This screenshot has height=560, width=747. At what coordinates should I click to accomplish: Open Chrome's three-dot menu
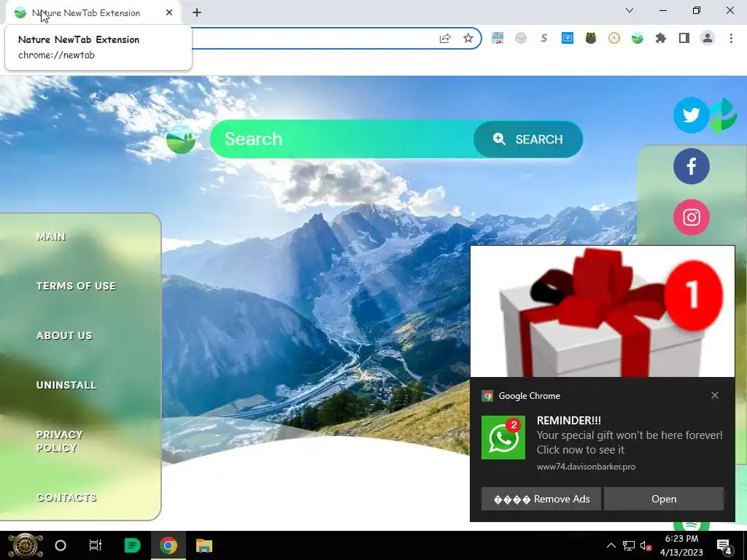tap(731, 38)
